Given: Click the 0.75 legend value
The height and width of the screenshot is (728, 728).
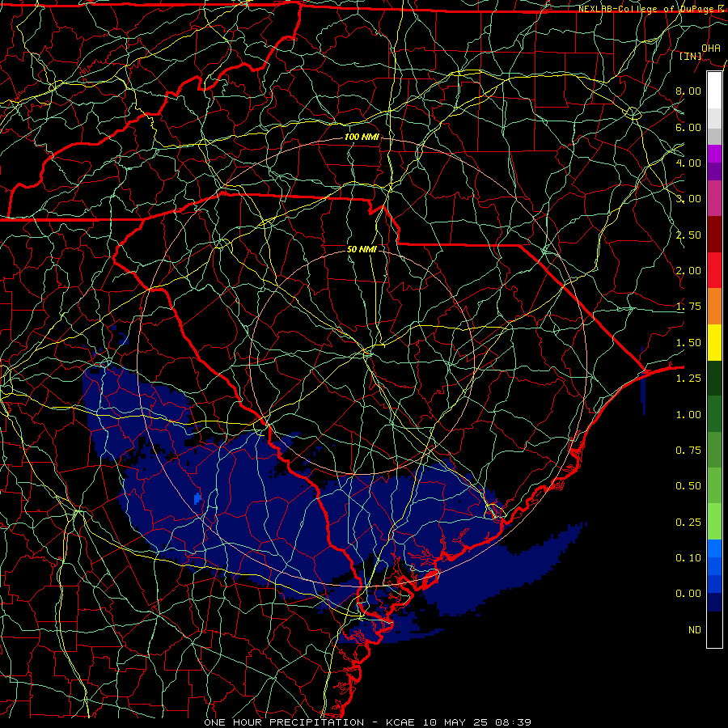Looking at the screenshot, I should [x=688, y=451].
